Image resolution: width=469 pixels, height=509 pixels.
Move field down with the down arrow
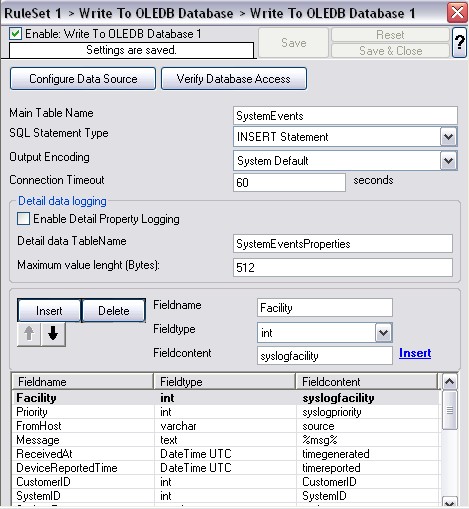point(53,333)
